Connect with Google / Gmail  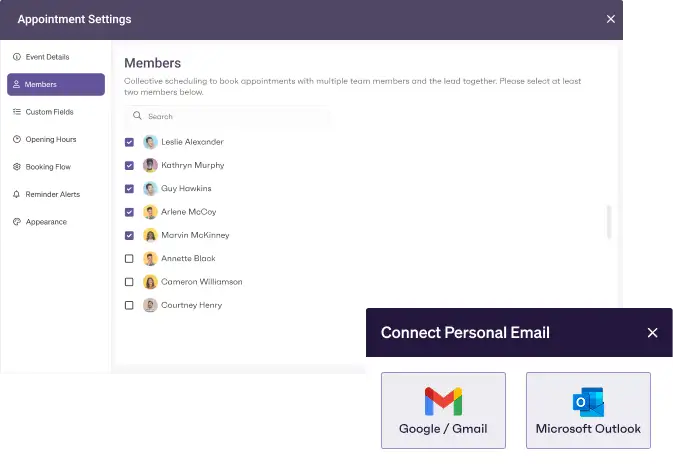(x=443, y=410)
